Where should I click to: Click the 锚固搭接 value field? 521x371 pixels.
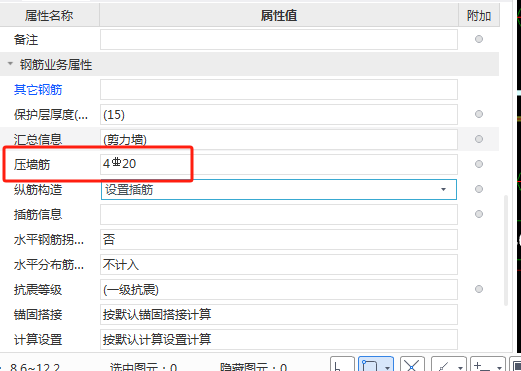[x=279, y=314]
